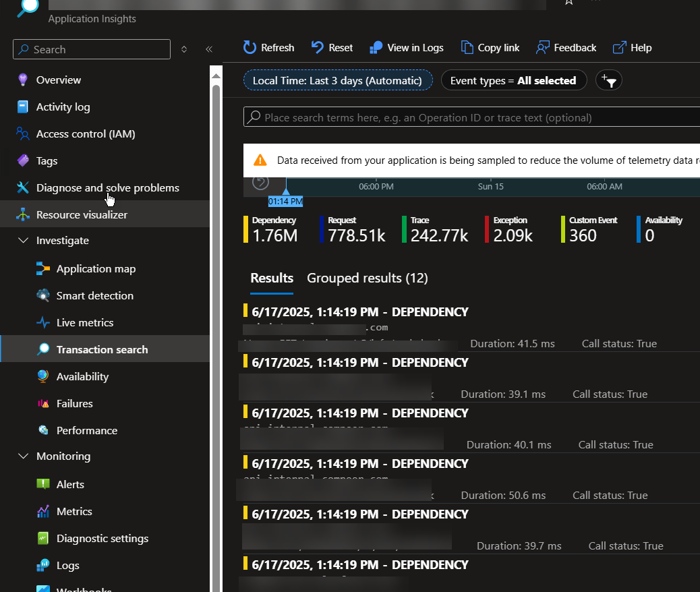Click the Exception 2.09k counter
The width and height of the screenshot is (700, 592).
509,229
